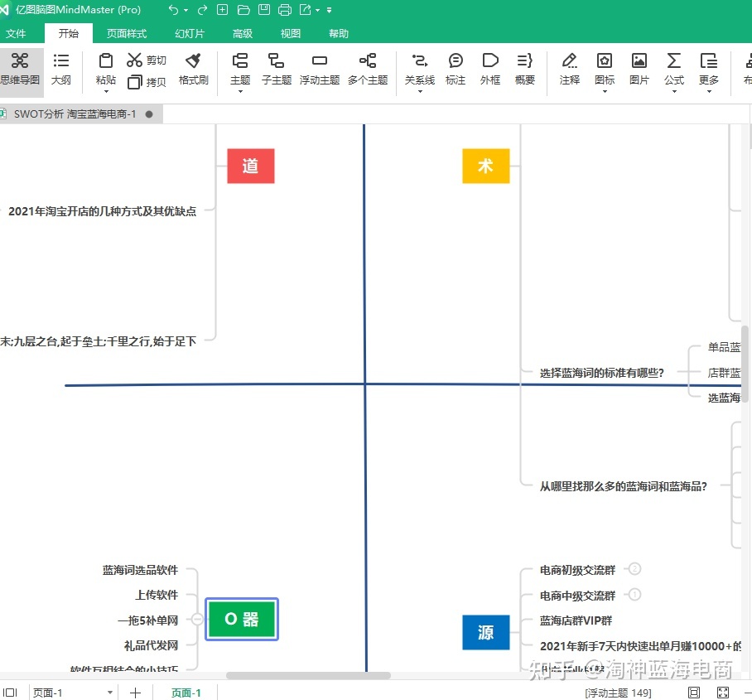This screenshot has width=752, height=700.
Task: Select topic 一拖5补单网
Action: click(x=147, y=620)
